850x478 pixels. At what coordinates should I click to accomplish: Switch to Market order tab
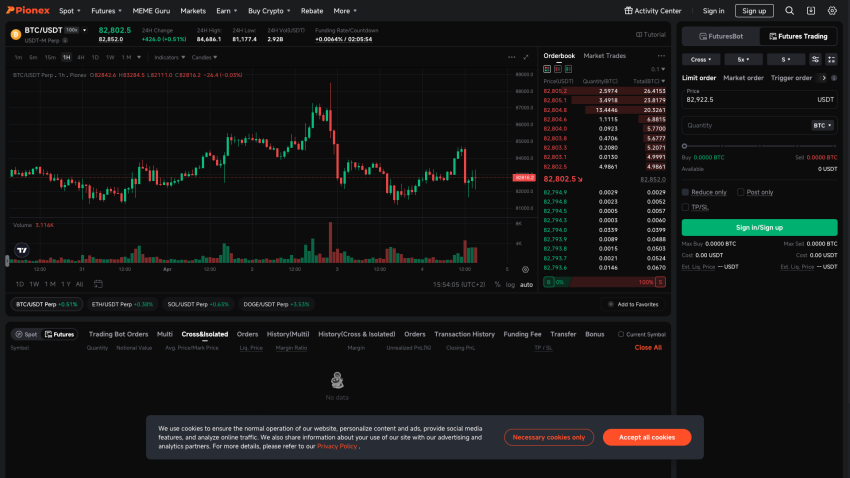pyautogui.click(x=743, y=78)
